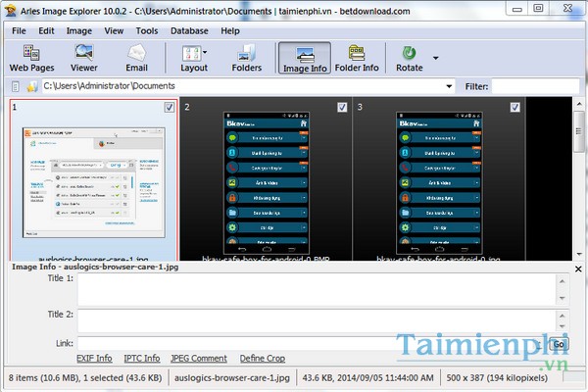
Task: Select the Bkav jpg thumbnail 3
Action: [x=439, y=179]
